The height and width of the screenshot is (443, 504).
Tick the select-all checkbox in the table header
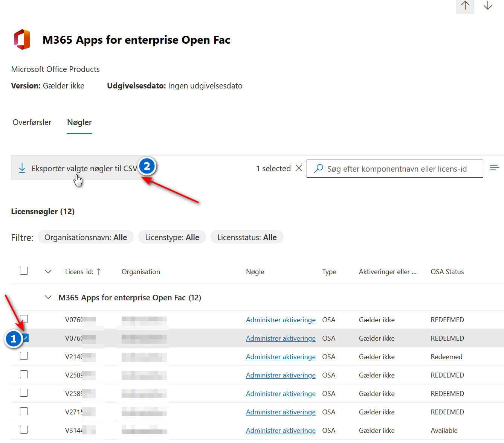click(x=24, y=271)
